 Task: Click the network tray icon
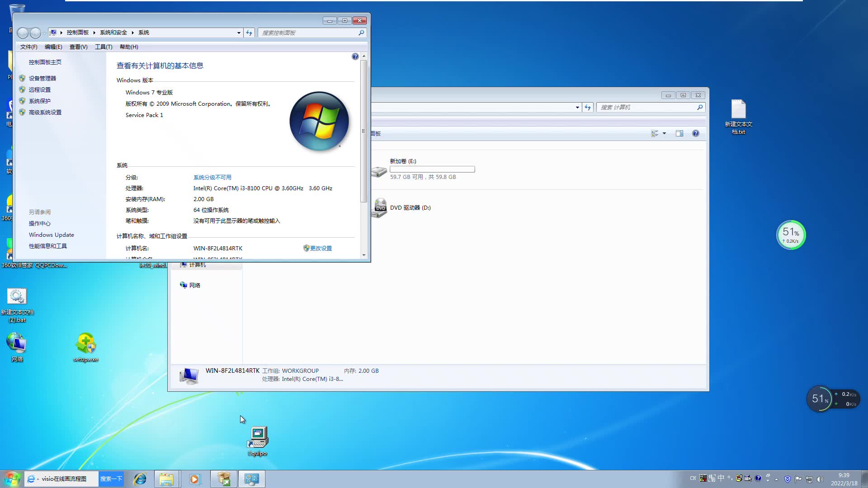tap(809, 479)
